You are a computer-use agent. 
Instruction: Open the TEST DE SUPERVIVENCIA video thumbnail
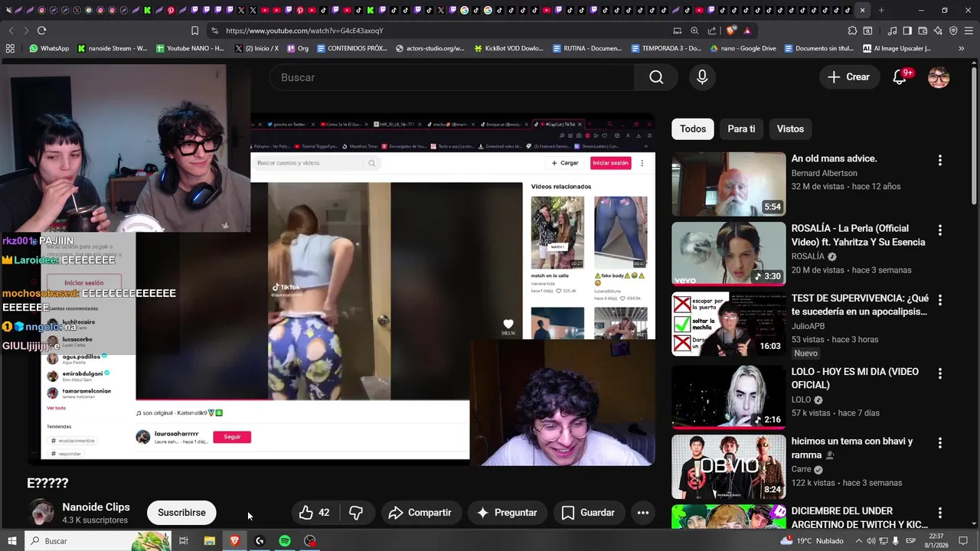pyautogui.click(x=728, y=324)
